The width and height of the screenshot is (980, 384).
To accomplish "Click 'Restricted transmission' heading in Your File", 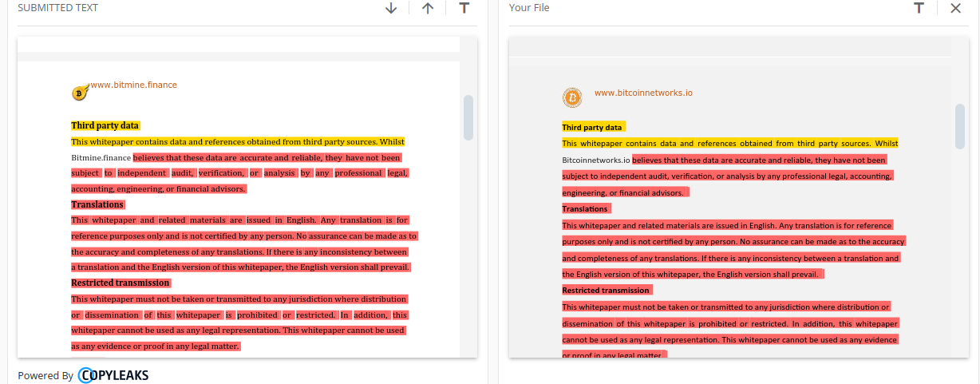I will 607,290.
